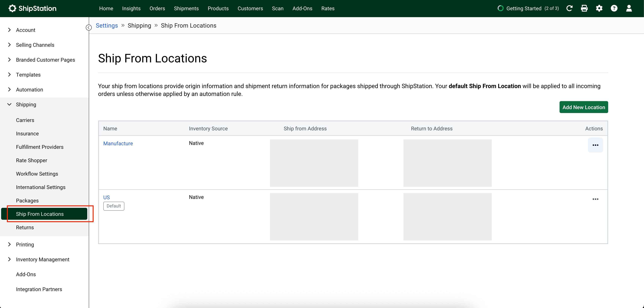Select Carriers in the Shipping submenu
Image resolution: width=644 pixels, height=308 pixels.
coord(25,120)
